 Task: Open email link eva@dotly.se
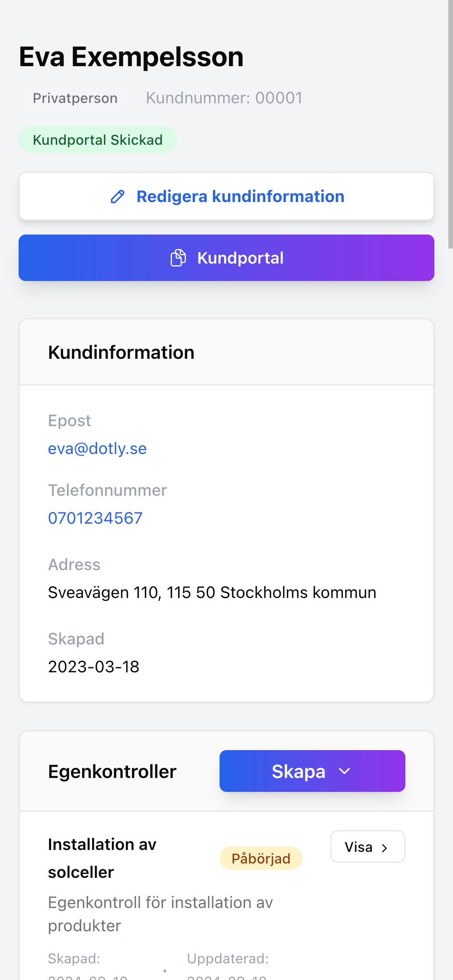[x=97, y=449]
